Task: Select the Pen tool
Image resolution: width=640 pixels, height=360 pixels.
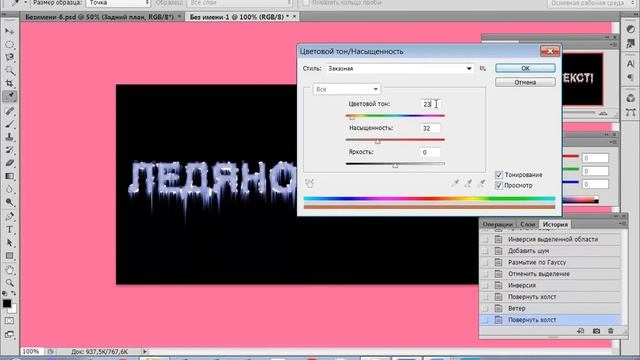Action: (10, 216)
